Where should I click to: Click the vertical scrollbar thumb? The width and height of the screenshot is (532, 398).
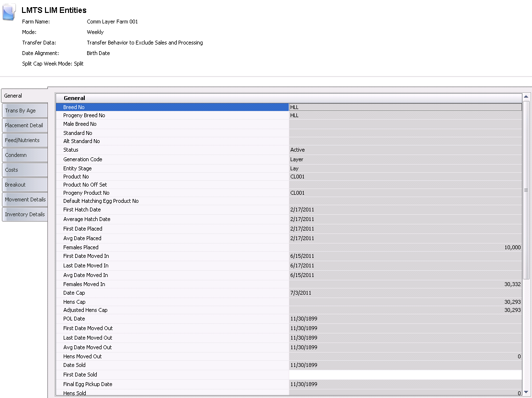(526, 190)
